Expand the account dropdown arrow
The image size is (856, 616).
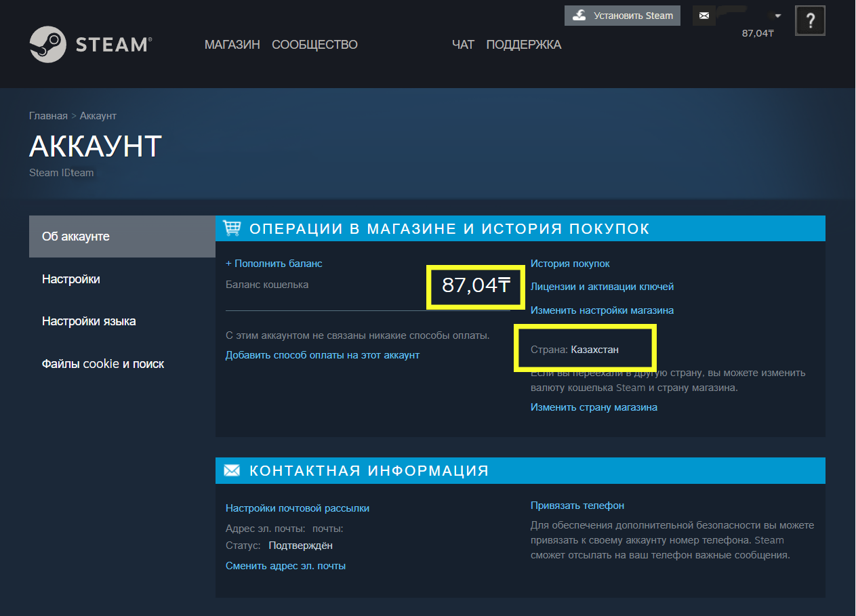pos(778,16)
